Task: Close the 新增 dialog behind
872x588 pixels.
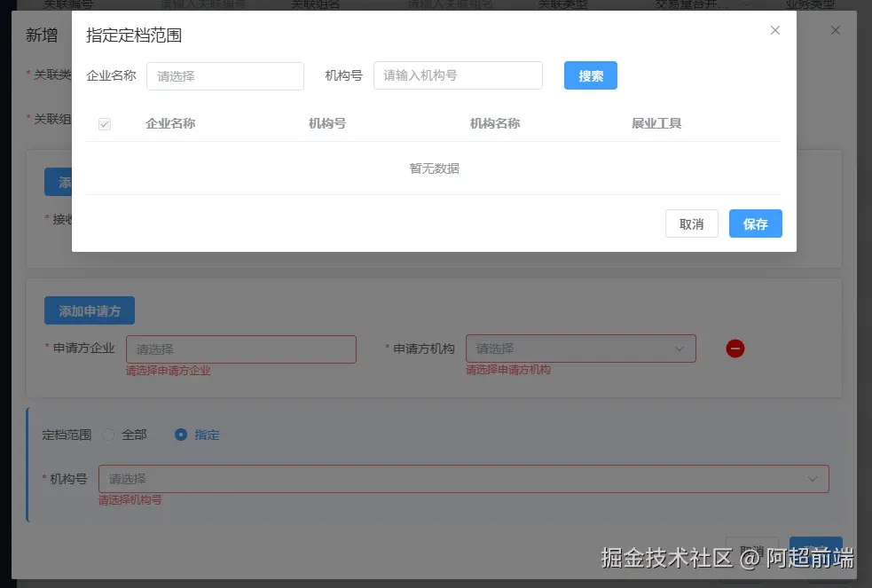Action: point(836,30)
